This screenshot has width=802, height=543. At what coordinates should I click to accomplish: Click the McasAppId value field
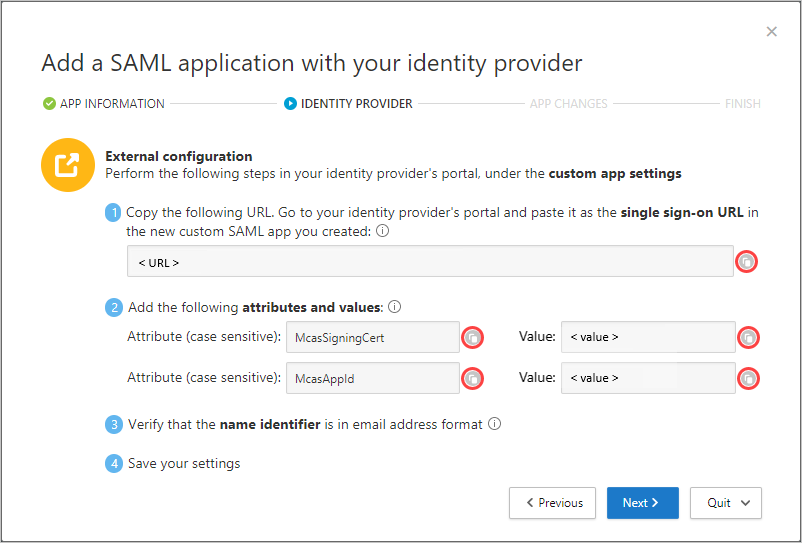click(x=648, y=378)
